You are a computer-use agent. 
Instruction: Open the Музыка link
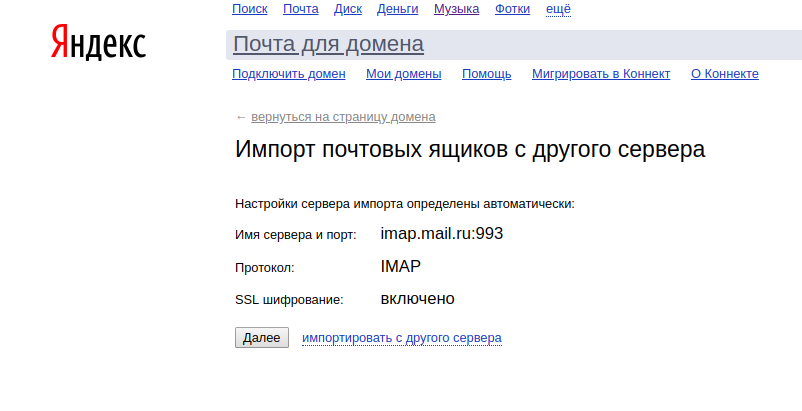457,9
